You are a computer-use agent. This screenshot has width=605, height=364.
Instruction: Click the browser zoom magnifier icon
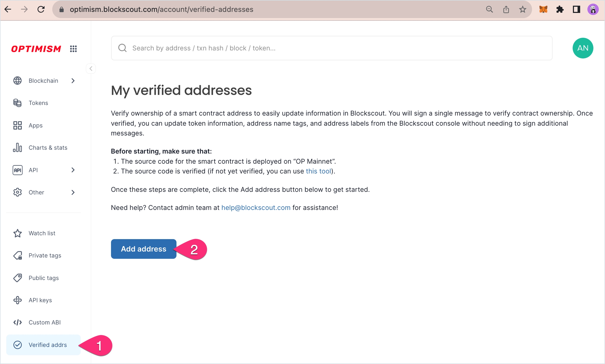point(489,10)
